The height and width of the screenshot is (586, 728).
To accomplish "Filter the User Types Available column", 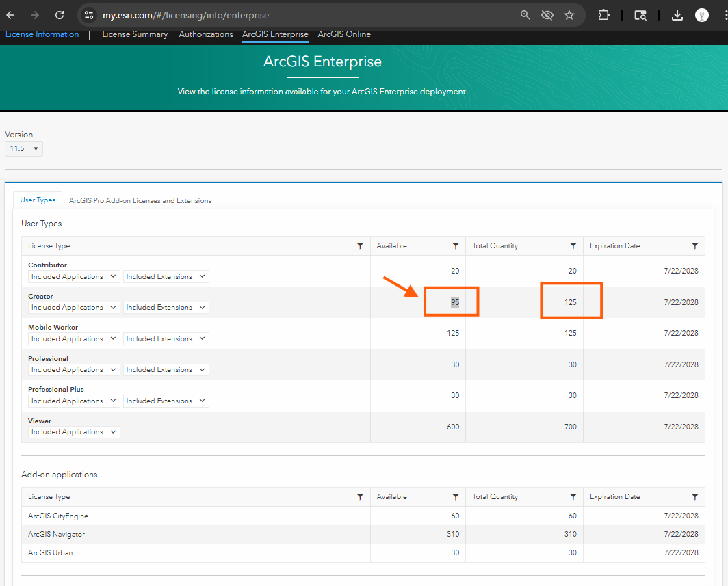I will tap(456, 246).
